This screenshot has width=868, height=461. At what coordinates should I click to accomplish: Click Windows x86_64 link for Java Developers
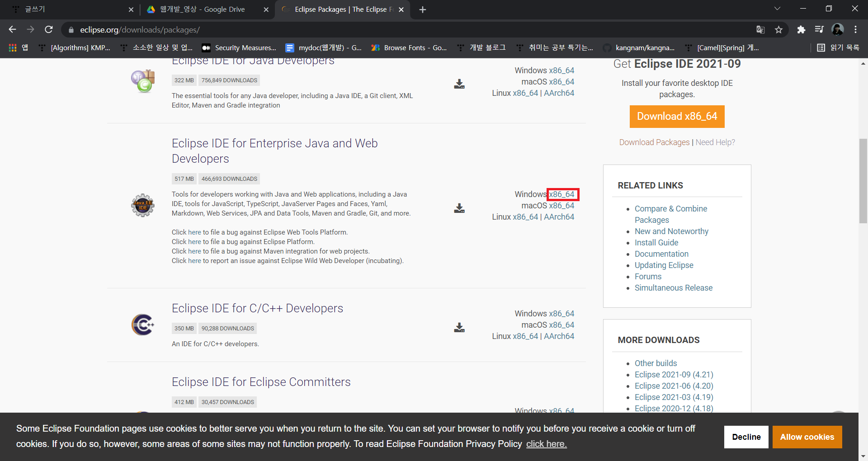click(561, 71)
